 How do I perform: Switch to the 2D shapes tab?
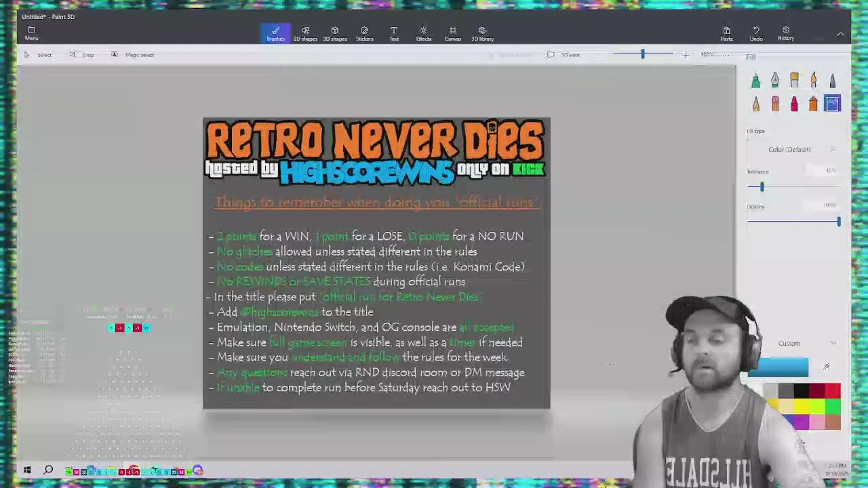point(305,33)
